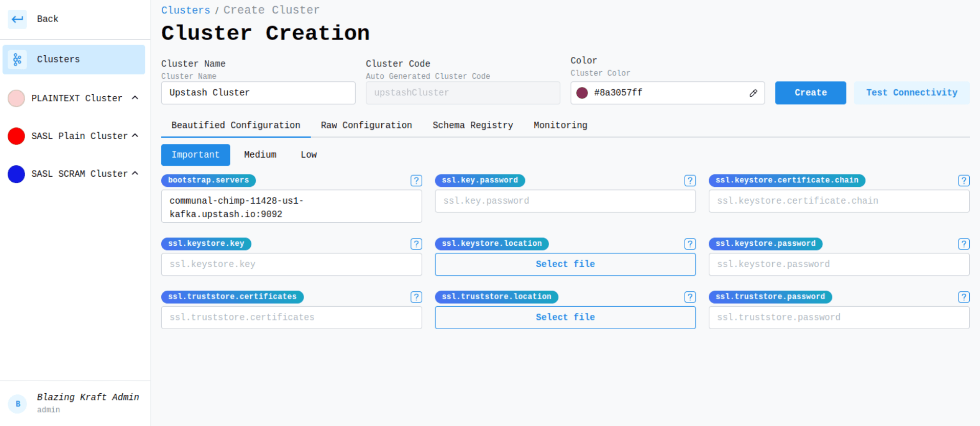Click the Create Cluster breadcrumb text
This screenshot has width=980, height=426.
(272, 10)
